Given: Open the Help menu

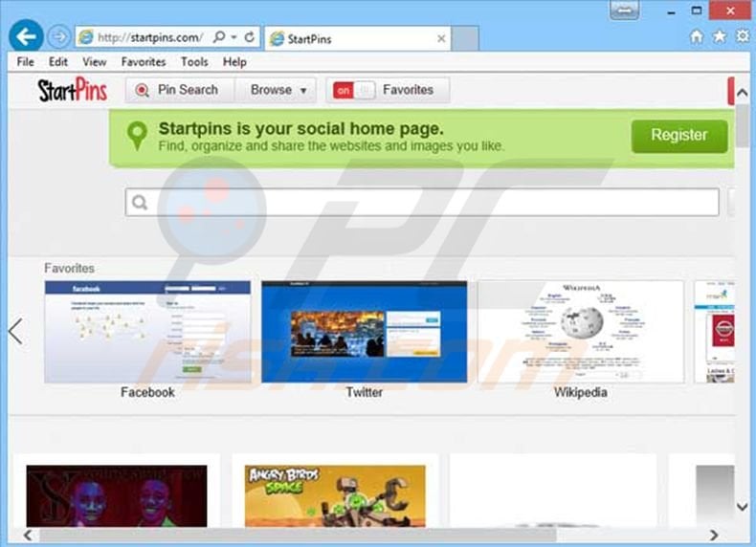Looking at the screenshot, I should 234,62.
